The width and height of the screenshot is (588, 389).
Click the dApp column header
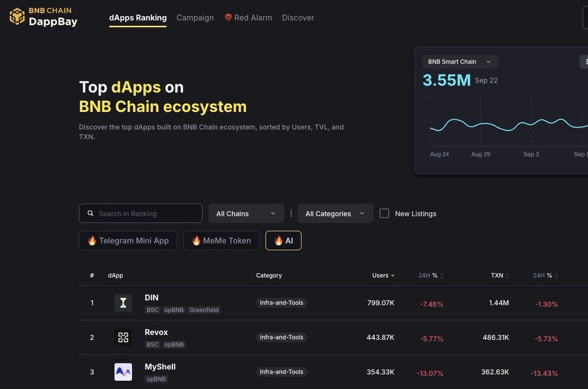116,275
